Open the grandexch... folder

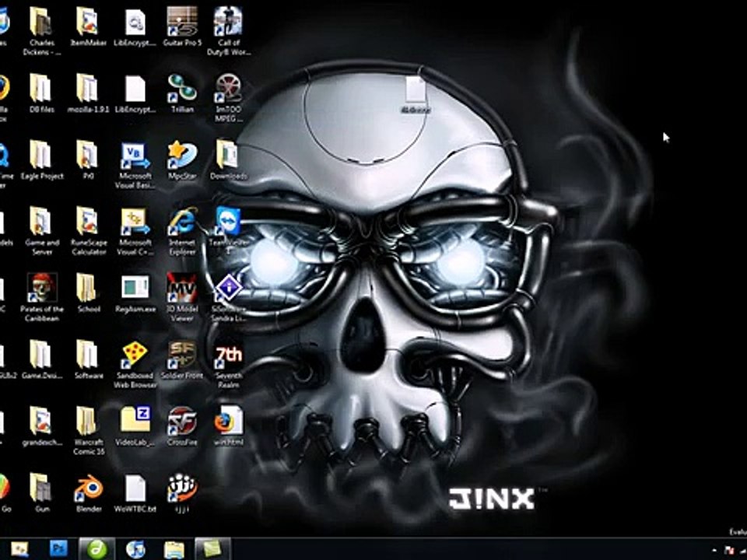[41, 426]
